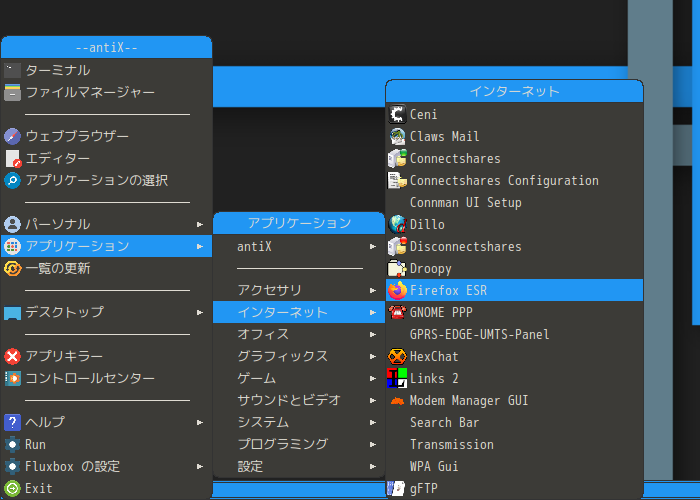The image size is (700, 500).
Task: Click the Connectshares Configuration icon
Action: 397,180
